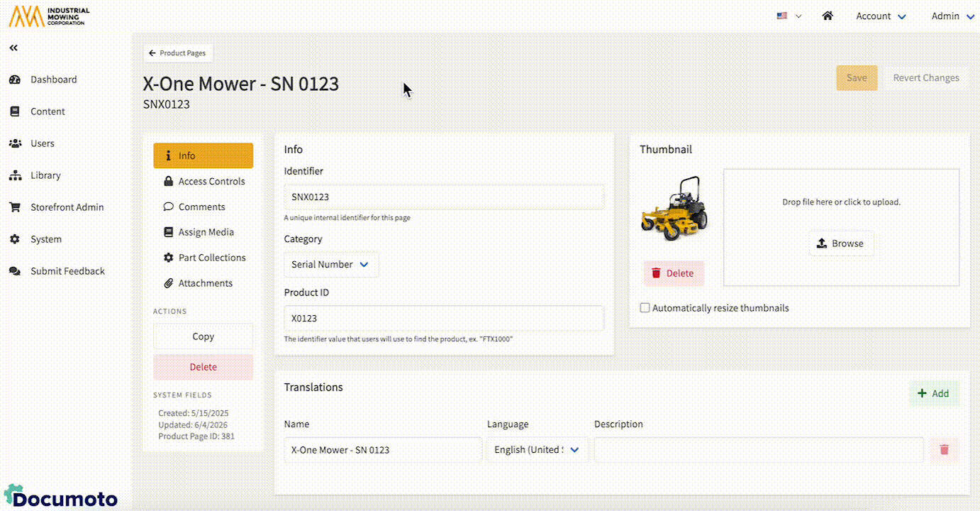
Task: Open System settings in sidebar
Action: [45, 239]
